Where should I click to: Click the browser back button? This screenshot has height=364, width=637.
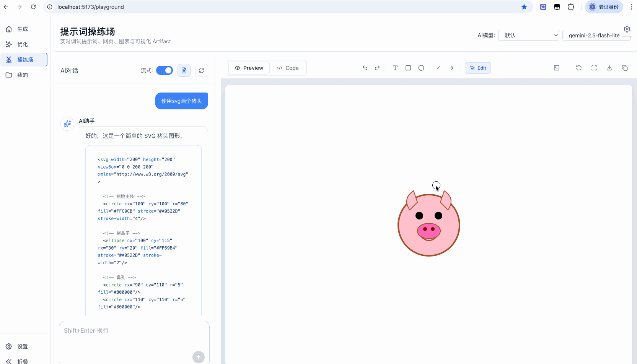pos(6,7)
